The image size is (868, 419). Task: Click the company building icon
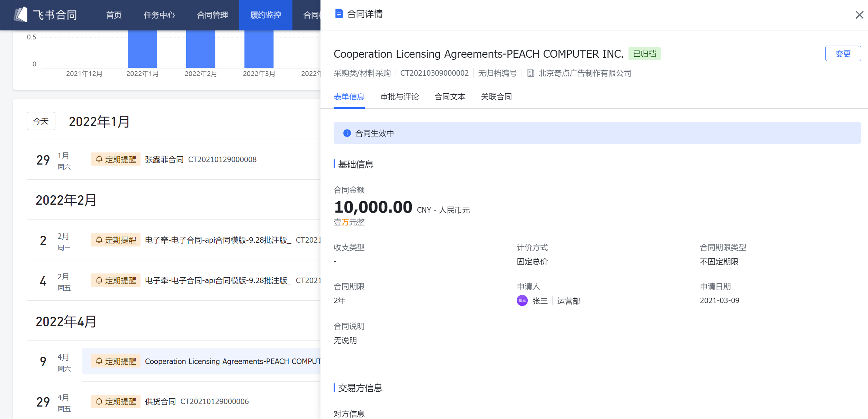click(531, 73)
